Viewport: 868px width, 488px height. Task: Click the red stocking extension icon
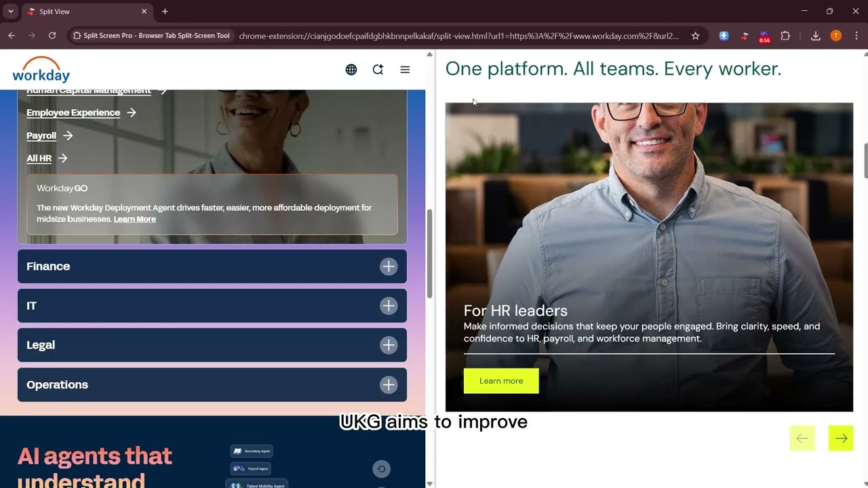click(x=745, y=36)
